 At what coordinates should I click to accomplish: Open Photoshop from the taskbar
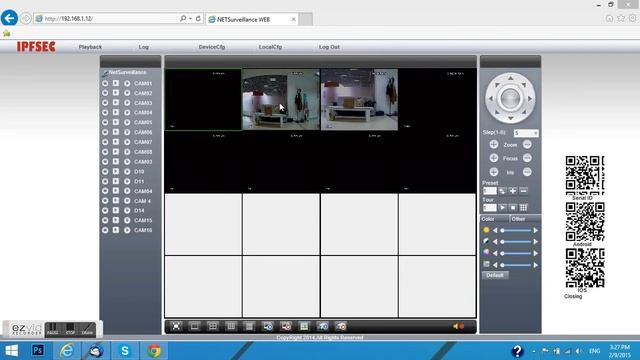38,351
